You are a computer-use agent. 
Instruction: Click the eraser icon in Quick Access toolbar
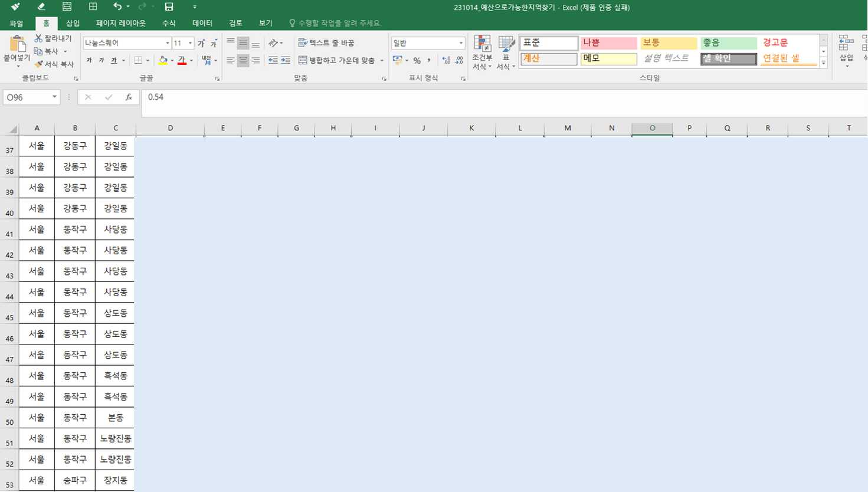coord(41,6)
